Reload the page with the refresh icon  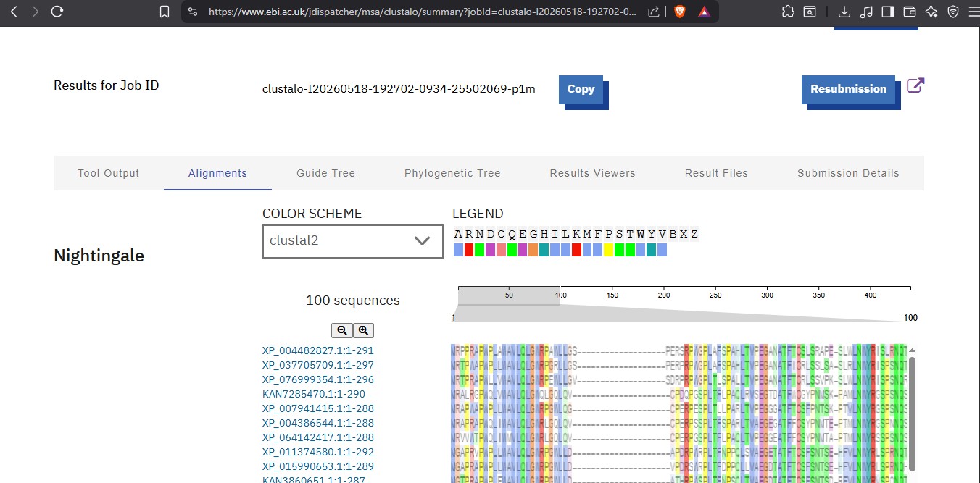coord(57,12)
